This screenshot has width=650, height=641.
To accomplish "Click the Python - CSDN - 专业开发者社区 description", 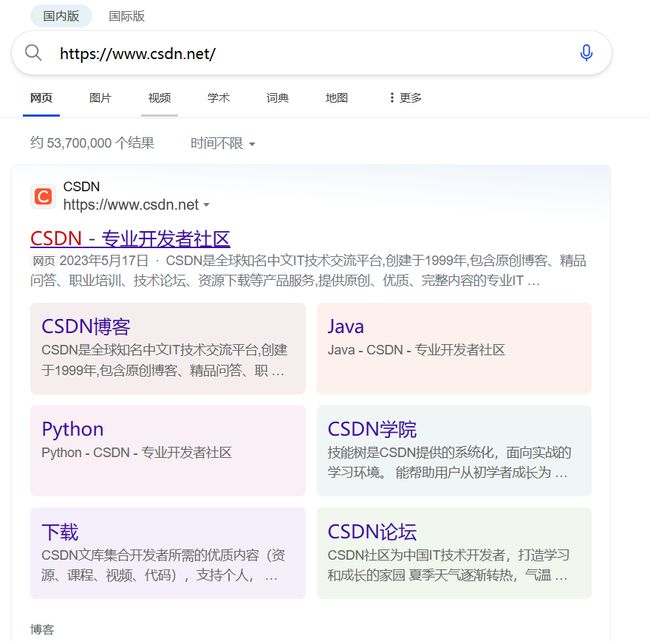I will [136, 452].
